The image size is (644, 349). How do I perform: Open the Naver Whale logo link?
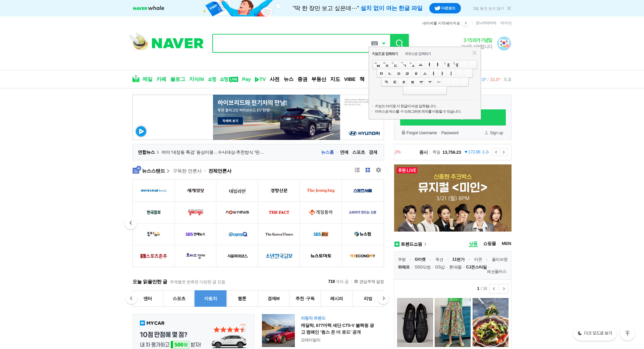[x=149, y=8]
